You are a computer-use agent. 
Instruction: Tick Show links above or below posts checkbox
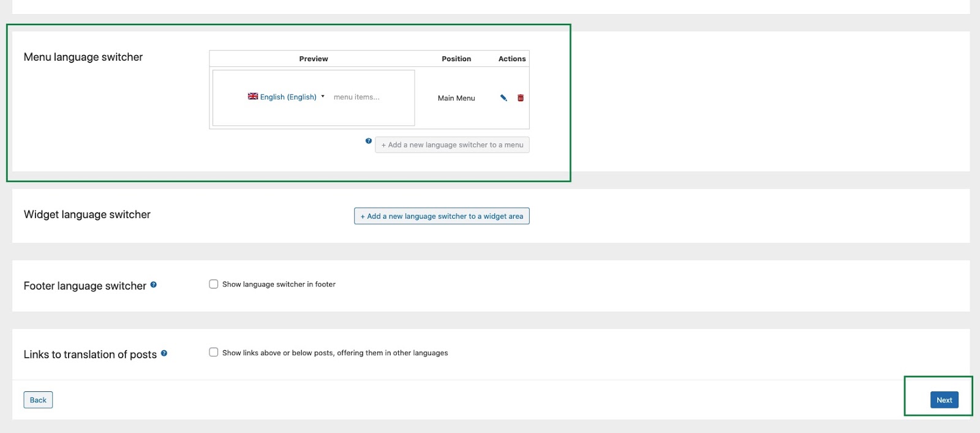pyautogui.click(x=214, y=352)
